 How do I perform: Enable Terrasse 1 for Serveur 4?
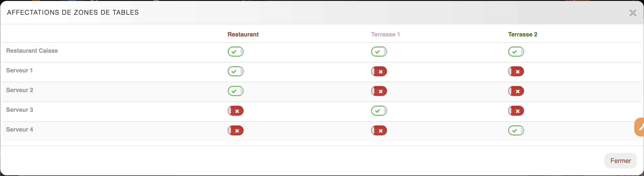coord(379,131)
